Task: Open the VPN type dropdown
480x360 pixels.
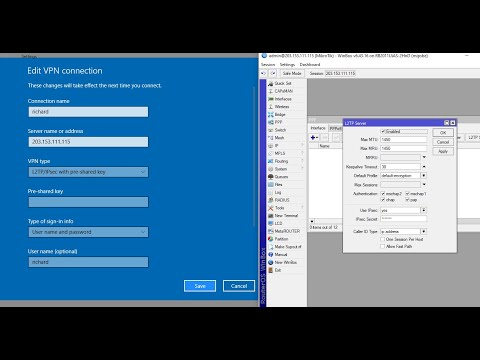Action: [x=88, y=172]
